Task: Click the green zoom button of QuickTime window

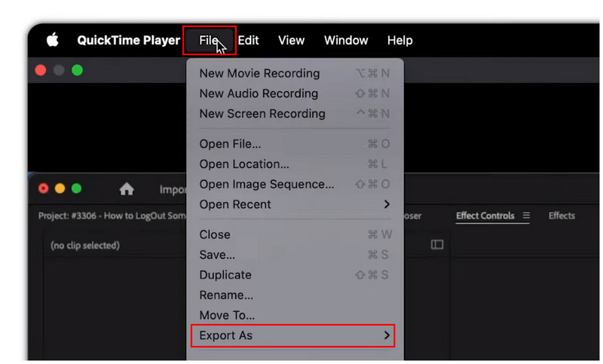Action: (x=77, y=70)
